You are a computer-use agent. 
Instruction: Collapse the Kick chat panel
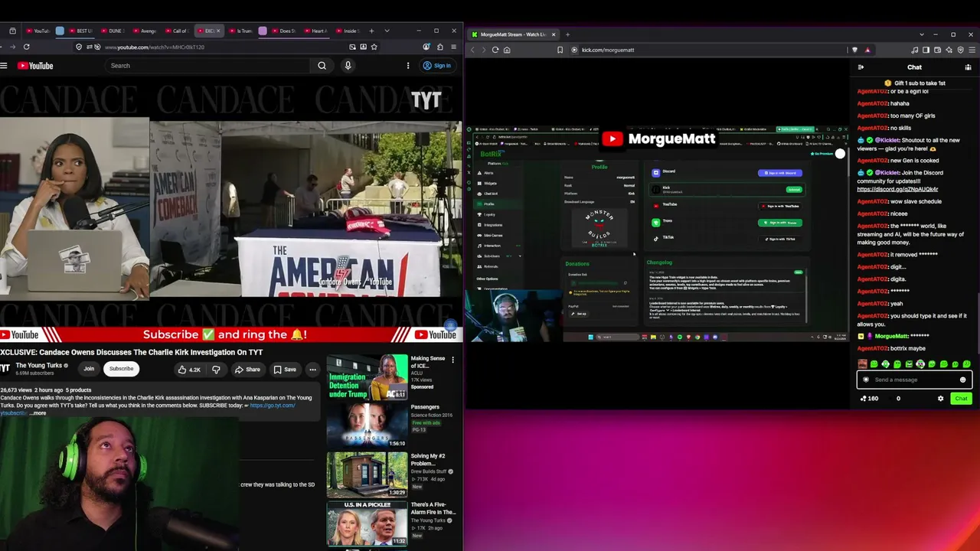click(861, 67)
